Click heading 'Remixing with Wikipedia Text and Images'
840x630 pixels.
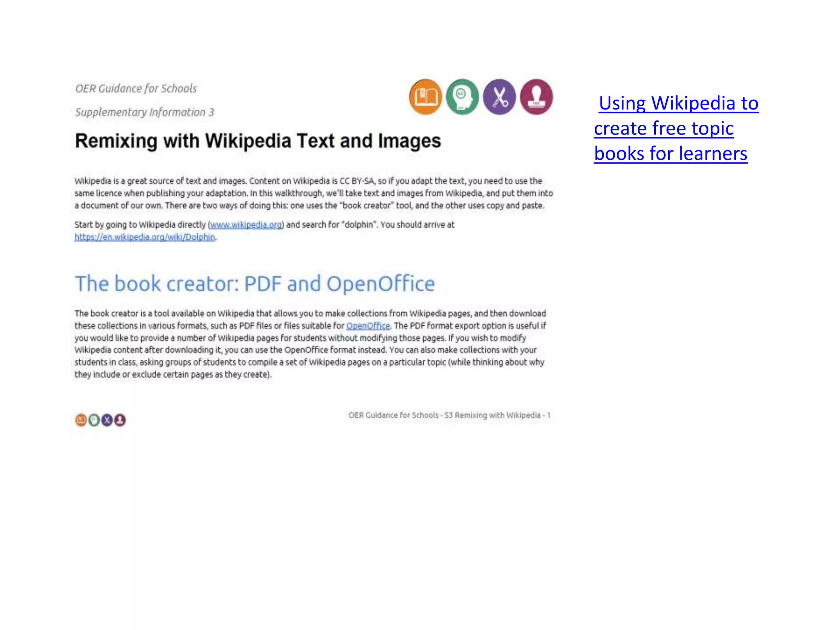258,141
